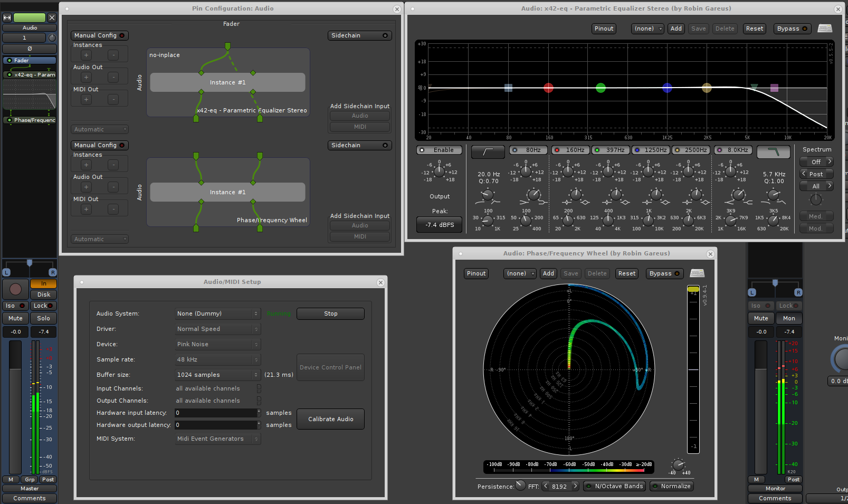The width and height of the screenshot is (848, 504).
Task: Open the Buffer size dropdown
Action: [x=217, y=375]
